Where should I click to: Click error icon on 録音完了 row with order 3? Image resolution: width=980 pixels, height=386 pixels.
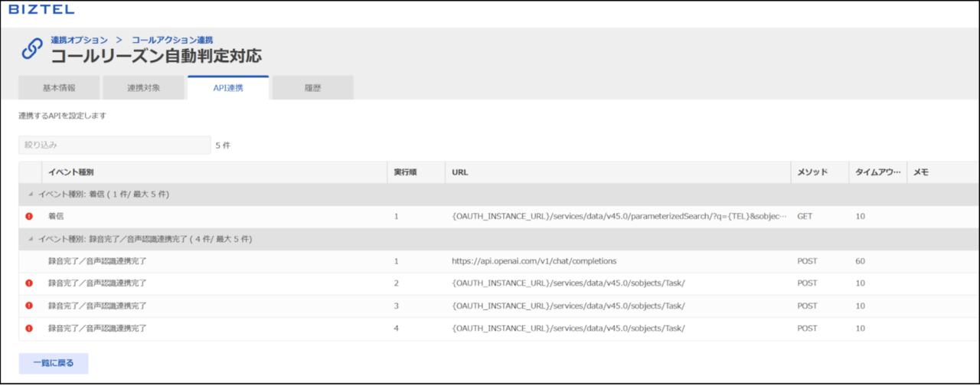[x=29, y=306]
